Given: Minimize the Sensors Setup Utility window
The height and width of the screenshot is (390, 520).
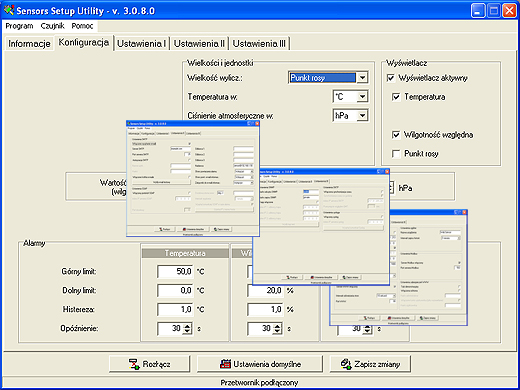Looking at the screenshot, I should [x=478, y=11].
